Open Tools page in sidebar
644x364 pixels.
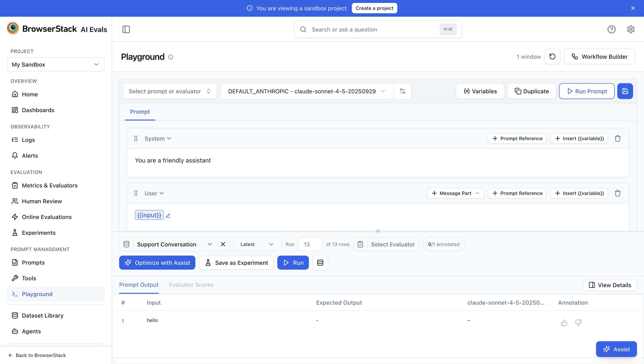point(56,278)
